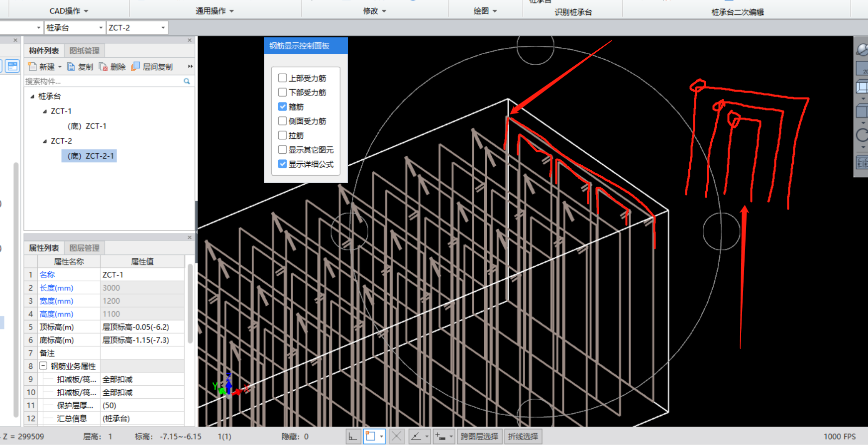Click the search magnifier icon
Image resolution: width=868 pixels, height=445 pixels.
187,81
